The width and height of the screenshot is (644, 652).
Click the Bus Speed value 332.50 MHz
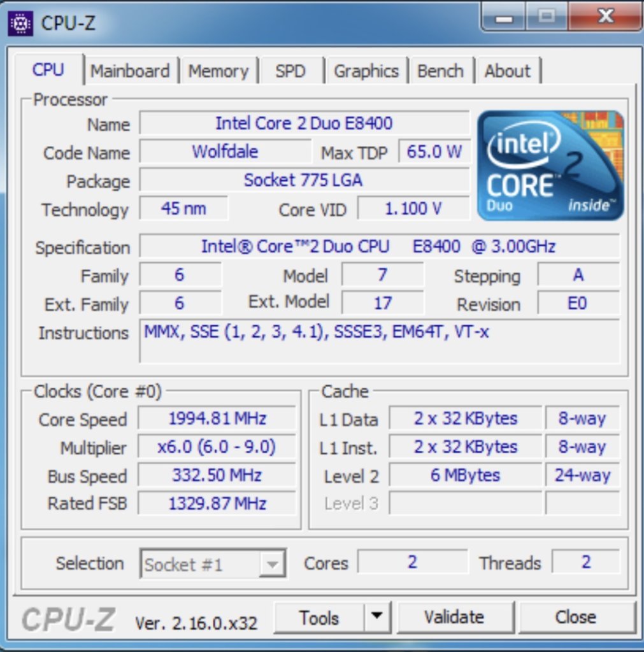[217, 475]
